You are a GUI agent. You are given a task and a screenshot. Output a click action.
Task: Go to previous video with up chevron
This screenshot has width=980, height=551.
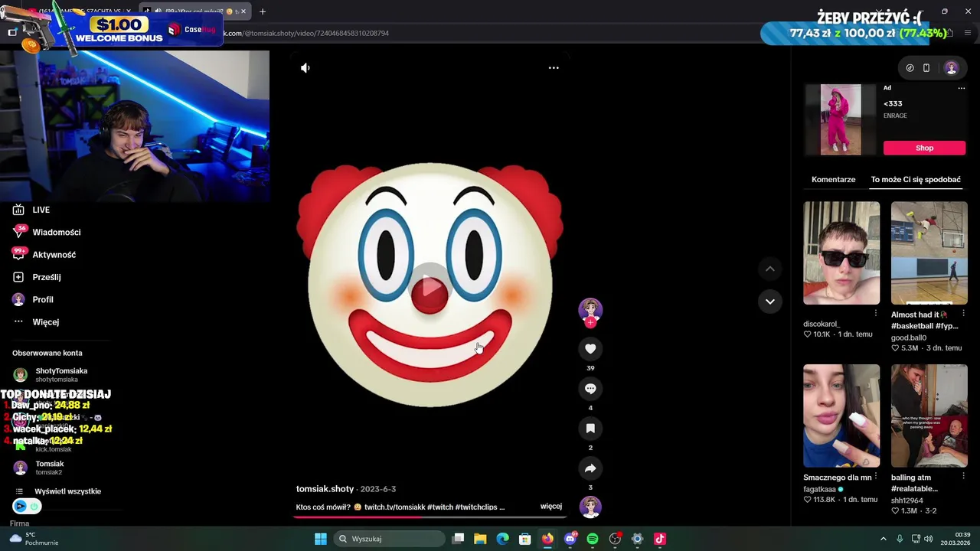tap(770, 269)
